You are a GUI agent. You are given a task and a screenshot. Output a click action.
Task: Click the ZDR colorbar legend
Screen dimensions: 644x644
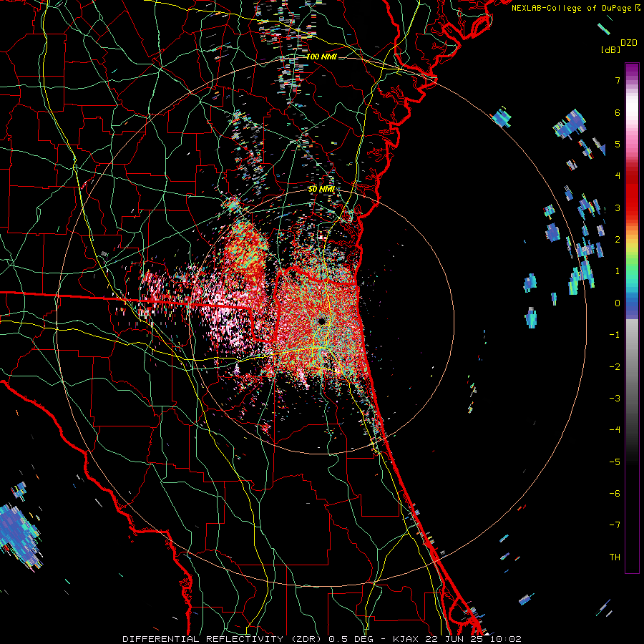[632, 318]
